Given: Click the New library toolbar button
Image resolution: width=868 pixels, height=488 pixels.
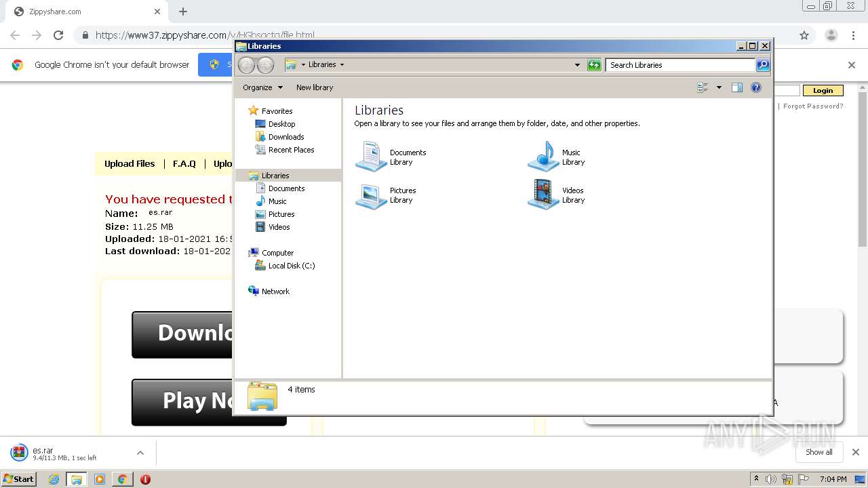Looking at the screenshot, I should pos(315,87).
